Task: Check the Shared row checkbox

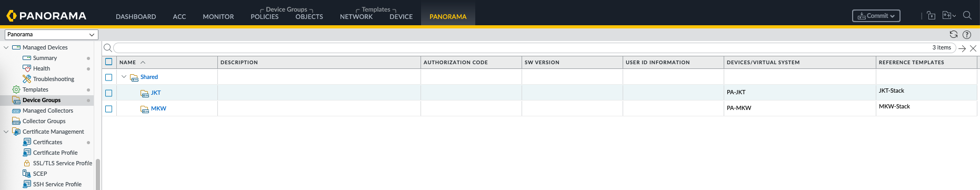Action: [x=109, y=77]
